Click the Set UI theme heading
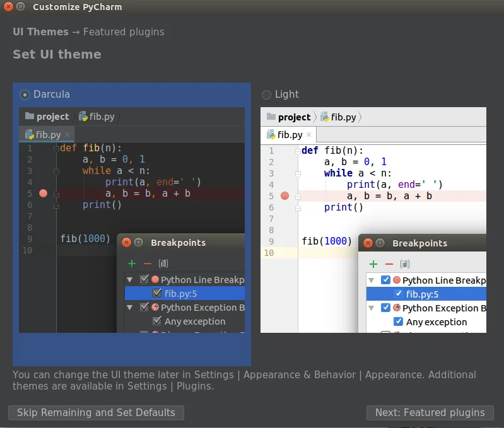This screenshot has height=428, width=504. pos(57,54)
